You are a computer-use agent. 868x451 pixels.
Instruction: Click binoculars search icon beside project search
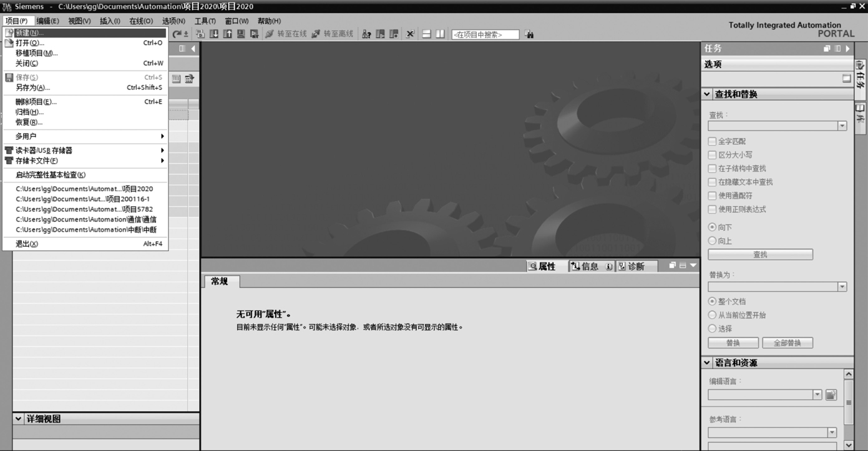tap(529, 34)
